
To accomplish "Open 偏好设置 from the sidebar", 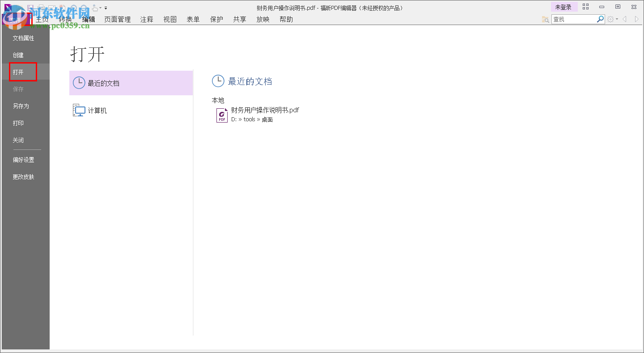I will tap(23, 159).
